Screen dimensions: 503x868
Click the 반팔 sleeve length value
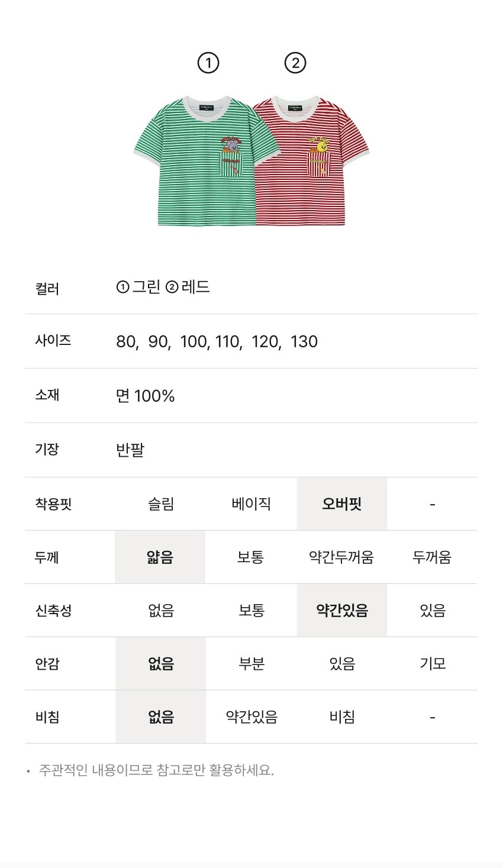click(130, 450)
